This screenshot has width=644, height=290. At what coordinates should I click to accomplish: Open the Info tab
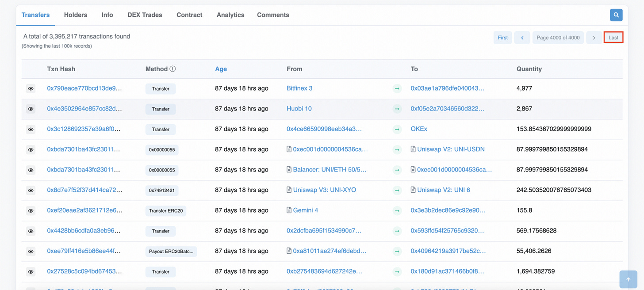tap(107, 15)
